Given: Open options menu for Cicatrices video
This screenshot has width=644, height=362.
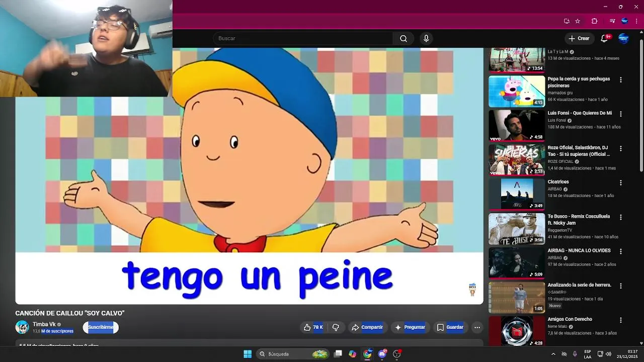Looking at the screenshot, I should tap(621, 183).
